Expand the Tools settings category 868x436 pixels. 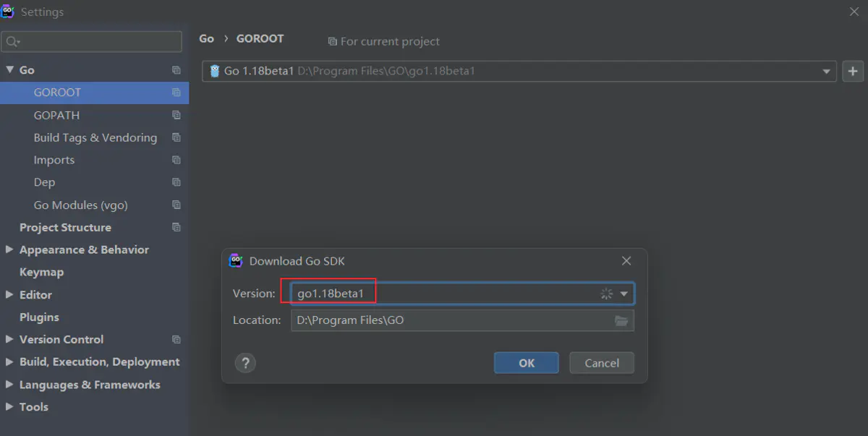point(9,407)
